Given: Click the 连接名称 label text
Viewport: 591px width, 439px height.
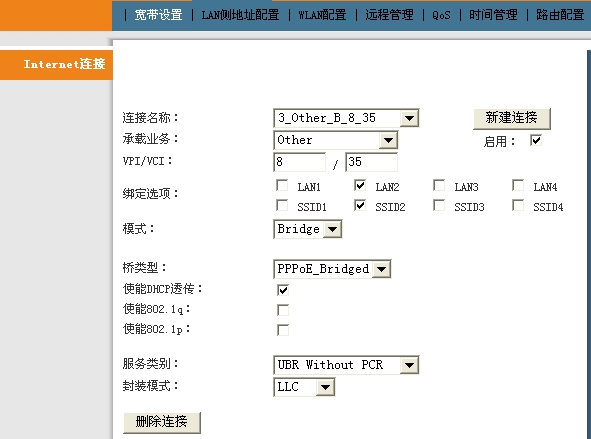Looking at the screenshot, I should [x=150, y=118].
